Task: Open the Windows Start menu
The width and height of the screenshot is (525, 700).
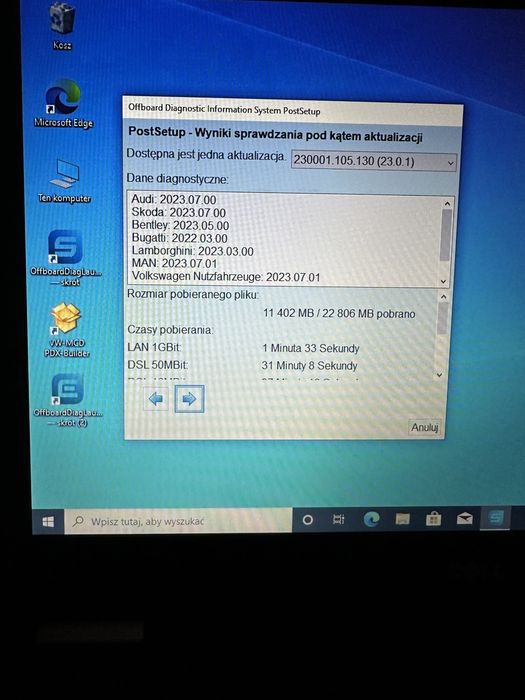Action: [x=48, y=521]
